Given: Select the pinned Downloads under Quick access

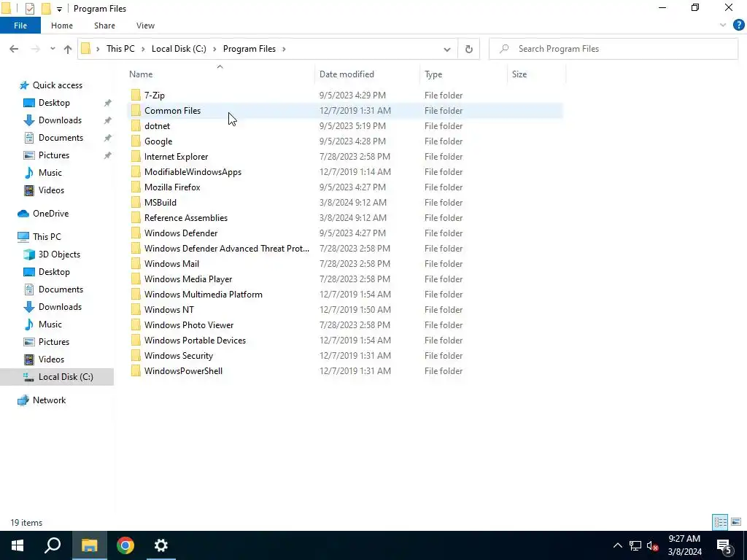Looking at the screenshot, I should click(x=60, y=120).
